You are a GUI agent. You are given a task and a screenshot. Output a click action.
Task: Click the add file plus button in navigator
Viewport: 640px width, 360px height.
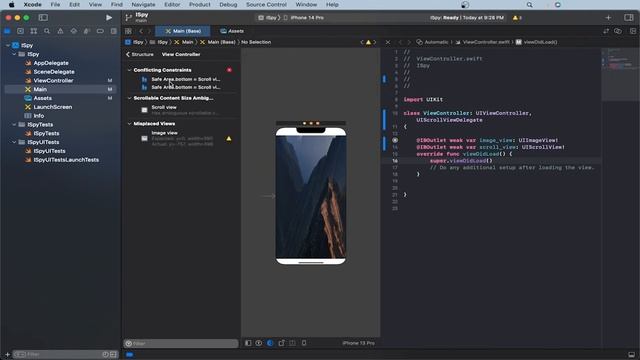click(7, 354)
